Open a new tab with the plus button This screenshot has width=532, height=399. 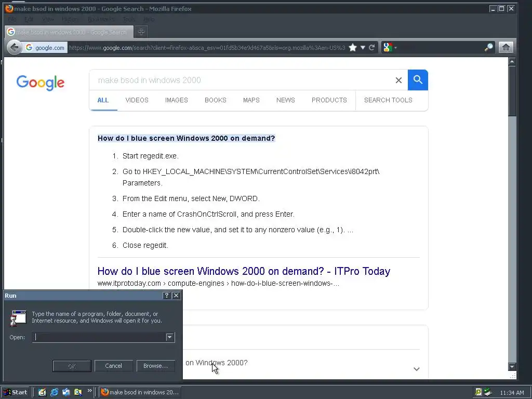(x=141, y=32)
